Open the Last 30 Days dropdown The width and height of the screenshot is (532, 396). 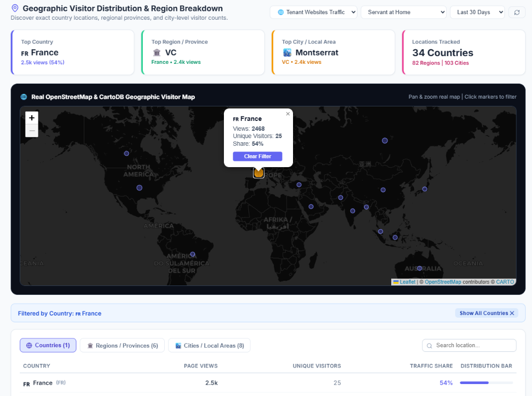click(477, 12)
